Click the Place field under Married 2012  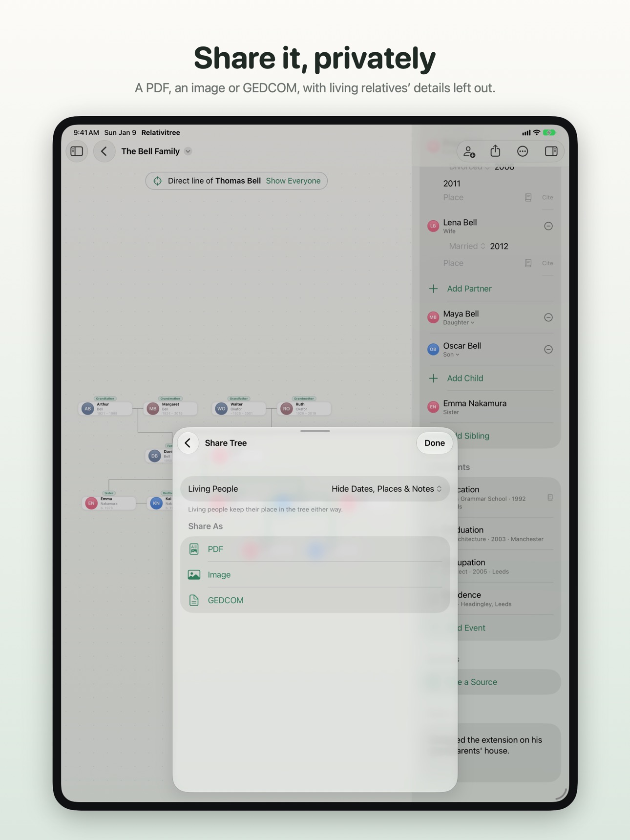pos(453,263)
